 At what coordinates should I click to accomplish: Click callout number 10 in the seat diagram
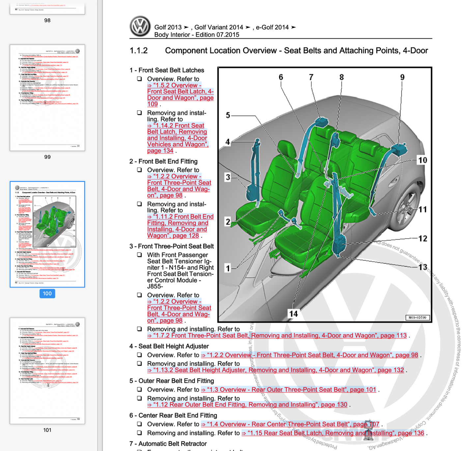pos(422,160)
